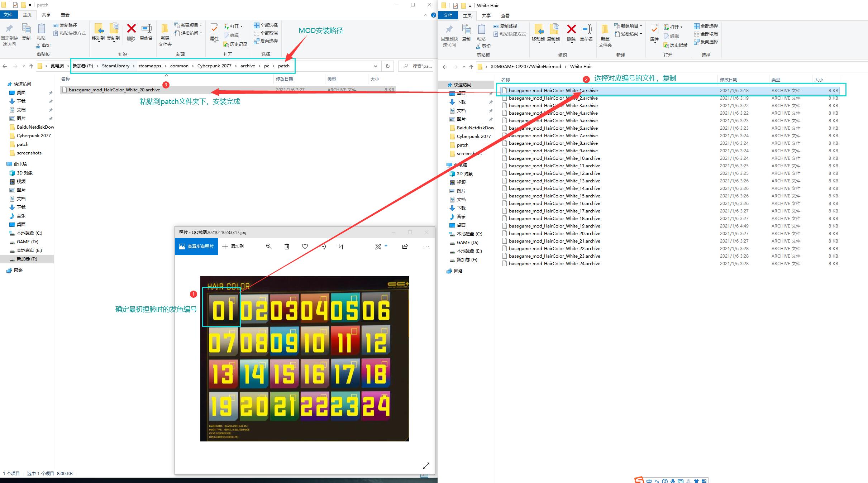Viewport: 868px width, 483px height.
Task: Click rotate icon in Photos viewer
Action: 323,247
